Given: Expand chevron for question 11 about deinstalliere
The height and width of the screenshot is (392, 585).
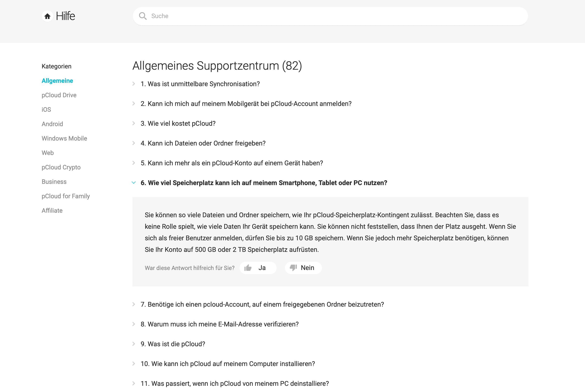Looking at the screenshot, I should [x=134, y=384].
